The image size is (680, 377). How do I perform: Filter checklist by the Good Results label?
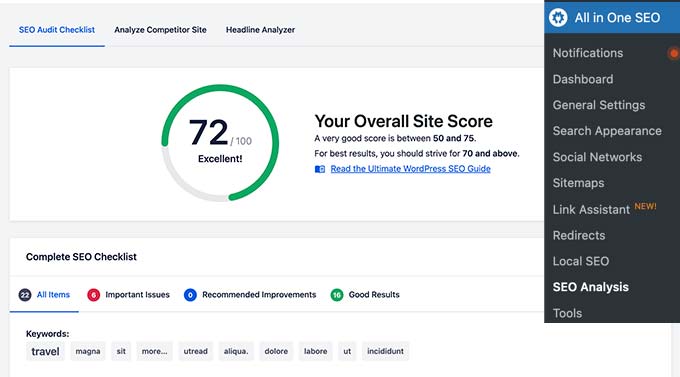click(374, 295)
